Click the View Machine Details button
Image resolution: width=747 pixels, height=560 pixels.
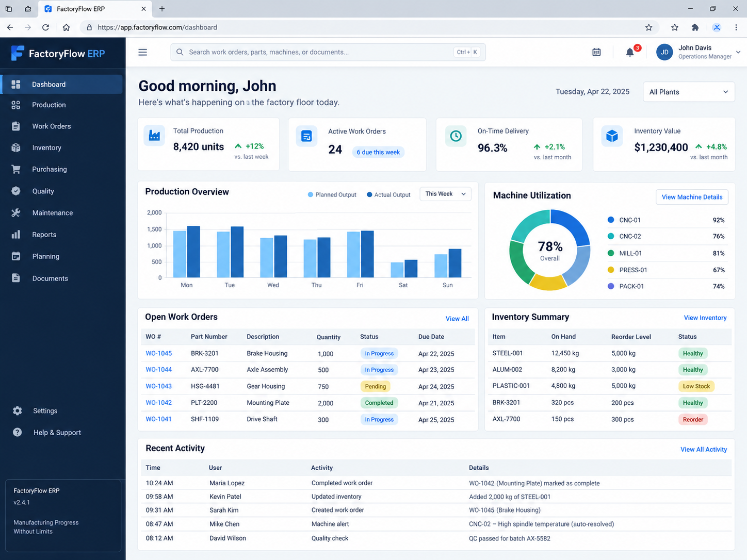tap(692, 197)
